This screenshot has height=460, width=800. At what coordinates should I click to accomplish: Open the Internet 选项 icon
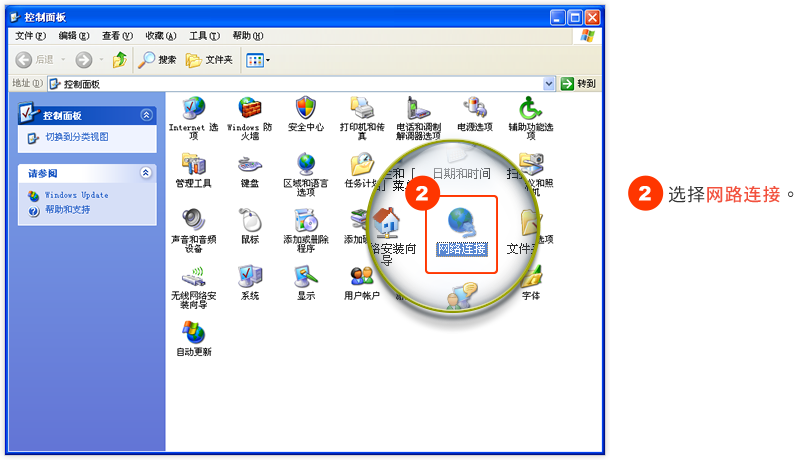point(193,108)
